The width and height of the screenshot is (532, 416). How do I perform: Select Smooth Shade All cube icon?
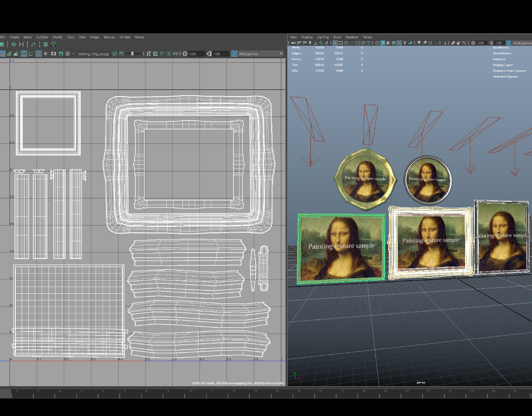[x=383, y=43]
